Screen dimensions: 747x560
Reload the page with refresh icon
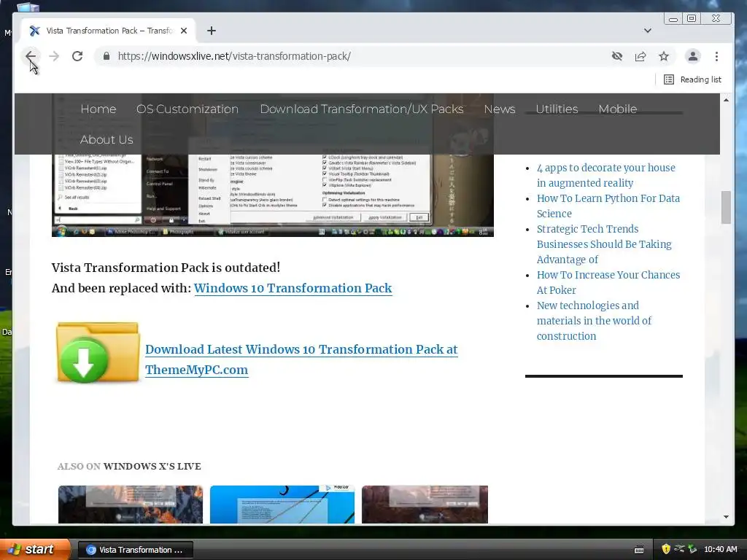[x=77, y=56]
